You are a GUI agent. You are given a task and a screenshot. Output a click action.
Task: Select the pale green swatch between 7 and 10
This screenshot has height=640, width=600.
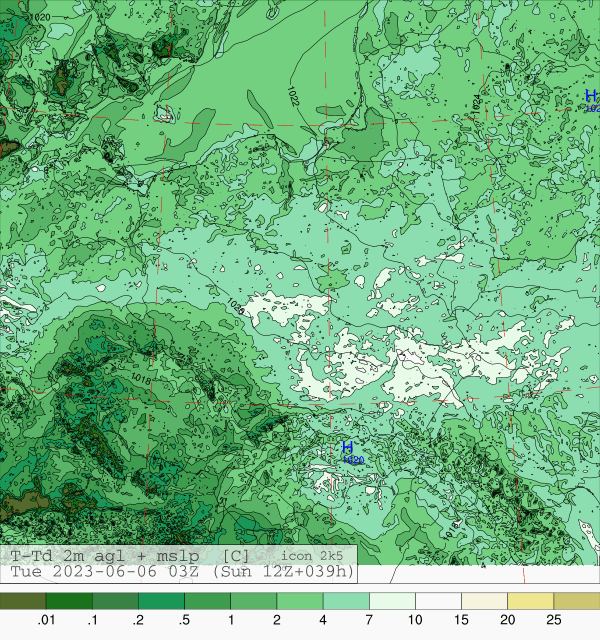[x=392, y=601]
